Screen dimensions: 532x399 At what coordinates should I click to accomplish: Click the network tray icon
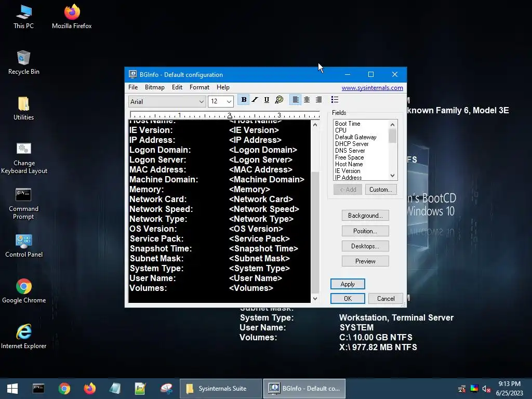(x=462, y=389)
